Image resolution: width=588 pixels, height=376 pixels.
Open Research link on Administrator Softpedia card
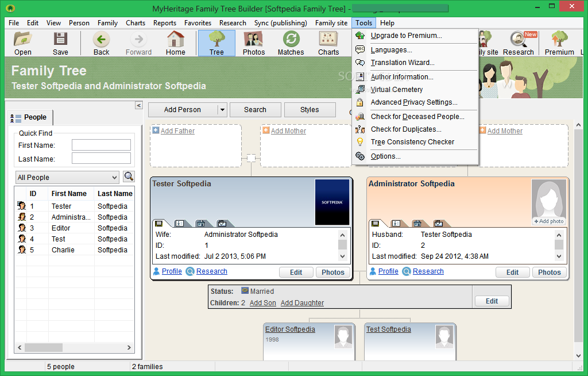428,271
